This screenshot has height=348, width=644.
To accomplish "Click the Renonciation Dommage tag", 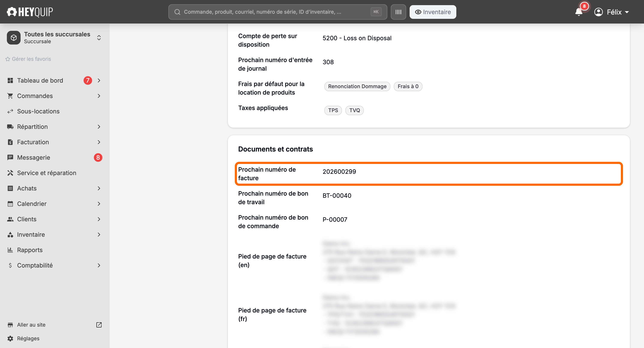I will [x=357, y=86].
